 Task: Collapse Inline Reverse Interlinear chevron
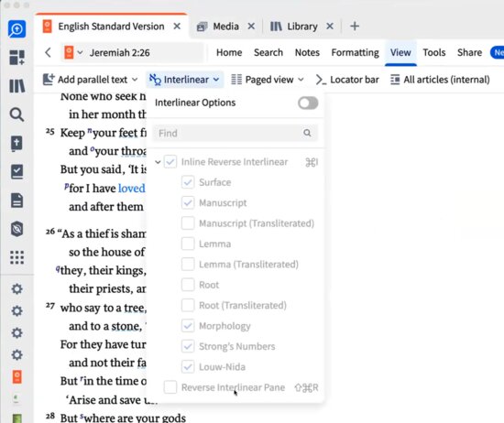click(x=158, y=162)
